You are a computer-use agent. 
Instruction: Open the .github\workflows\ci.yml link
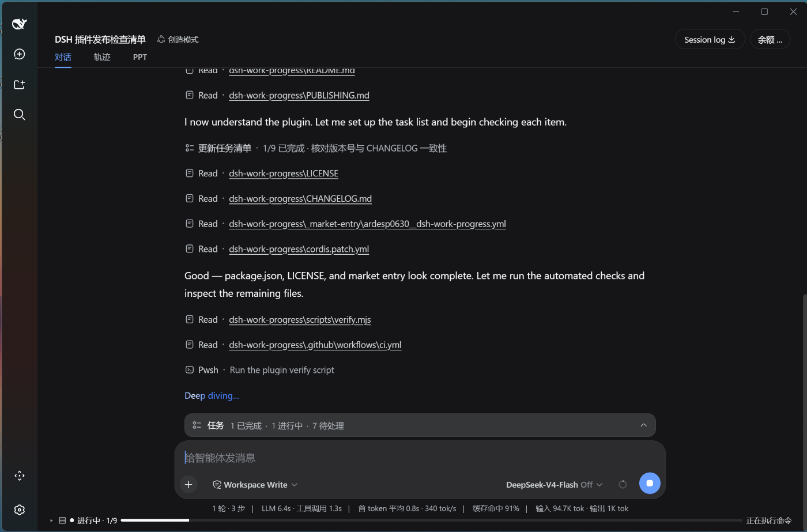[x=315, y=345]
